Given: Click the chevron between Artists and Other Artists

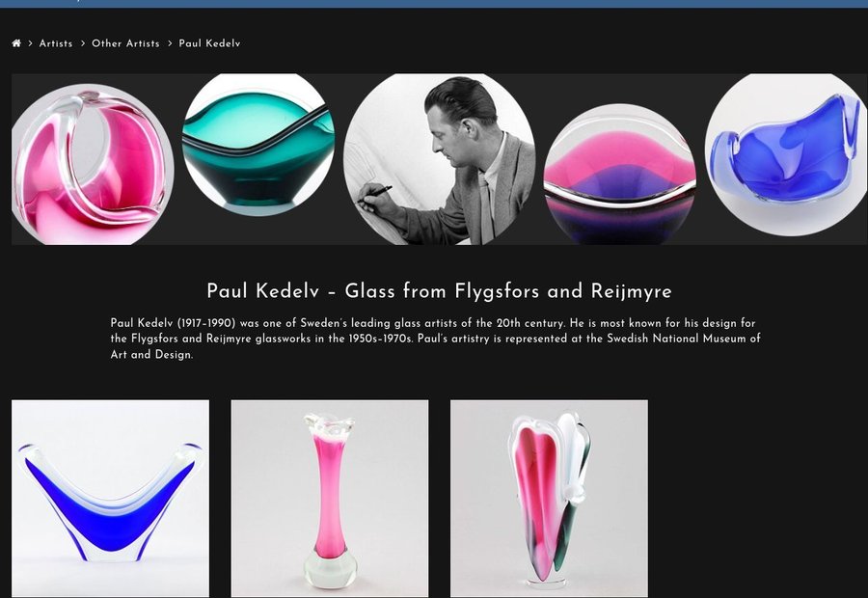Looking at the screenshot, I should (x=83, y=43).
